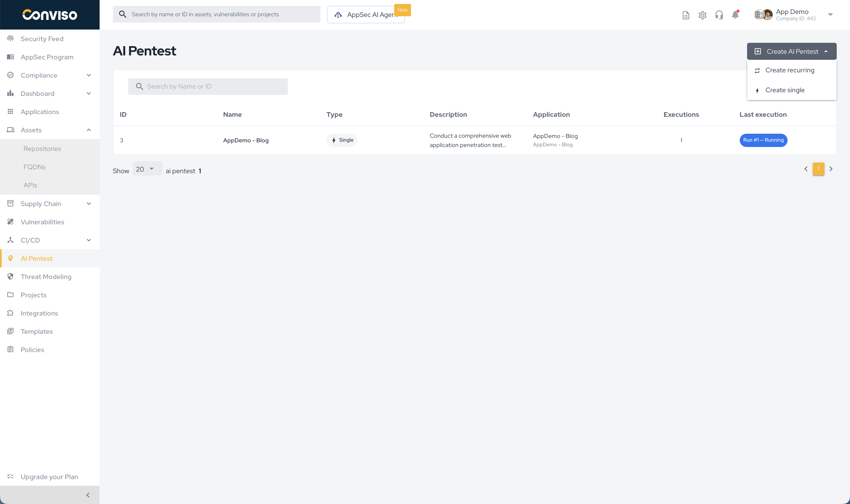This screenshot has height=504, width=850.
Task: Expand the Supply Chain chevron
Action: 89,203
